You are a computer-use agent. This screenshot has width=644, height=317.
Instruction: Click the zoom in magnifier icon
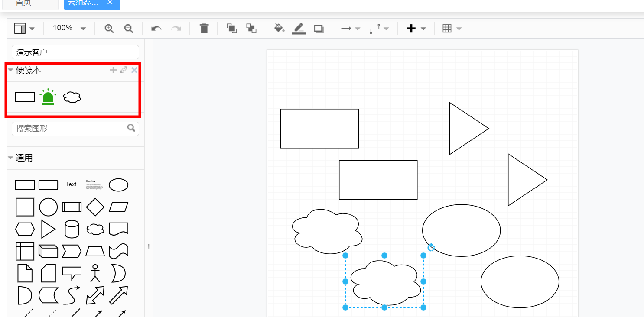(x=109, y=29)
